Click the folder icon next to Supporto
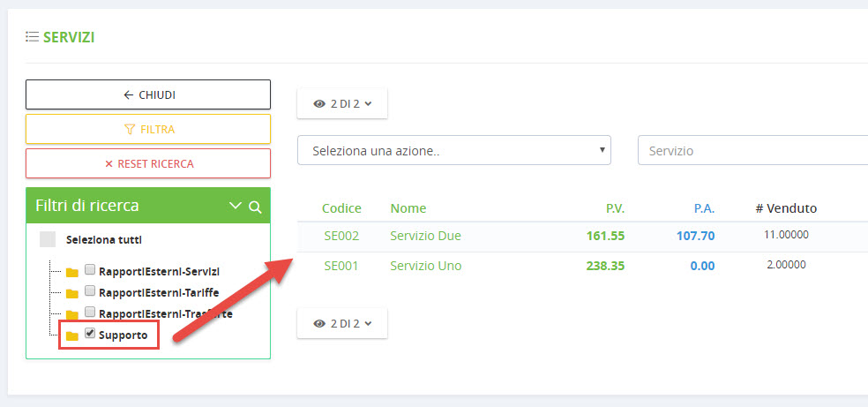The height and width of the screenshot is (407, 868). [x=72, y=335]
